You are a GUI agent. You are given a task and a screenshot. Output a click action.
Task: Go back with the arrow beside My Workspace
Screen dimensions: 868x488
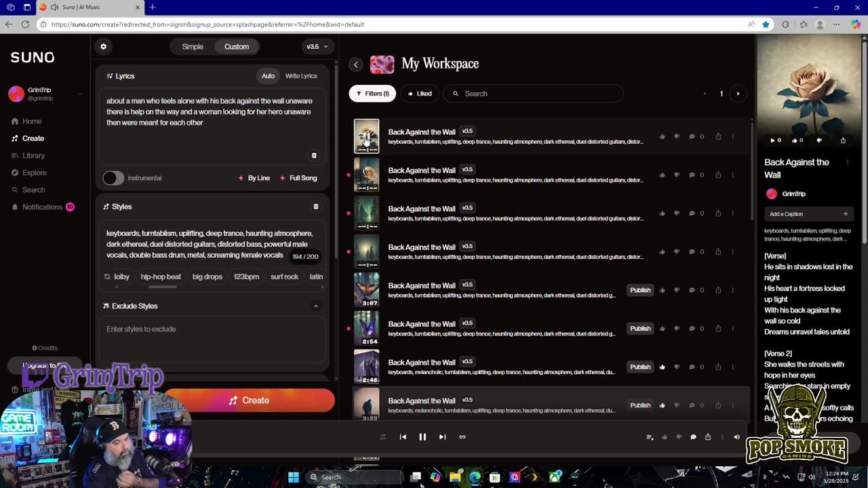tap(356, 64)
